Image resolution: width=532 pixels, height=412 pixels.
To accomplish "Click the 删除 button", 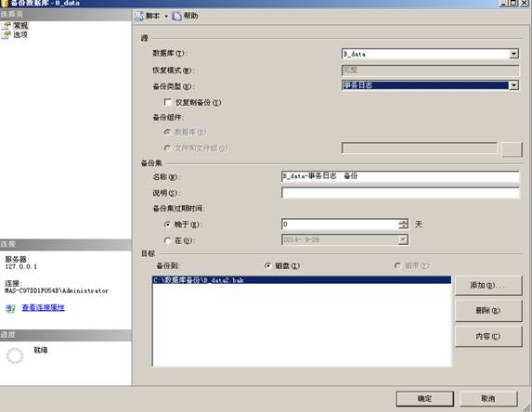I will (x=487, y=311).
